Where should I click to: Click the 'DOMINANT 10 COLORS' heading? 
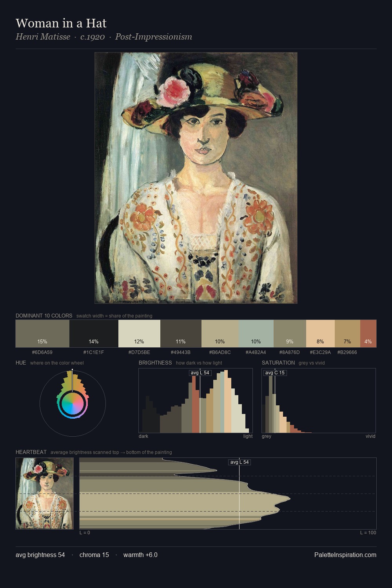pos(44,316)
